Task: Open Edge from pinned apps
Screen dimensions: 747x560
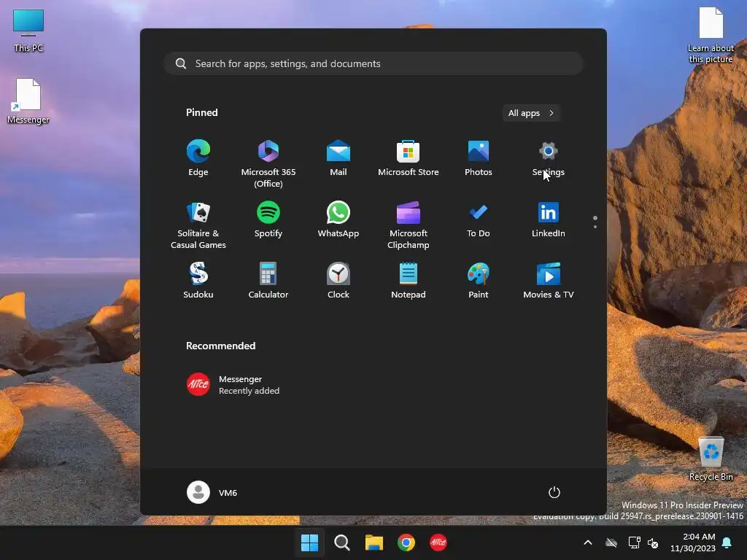Action: point(198,158)
